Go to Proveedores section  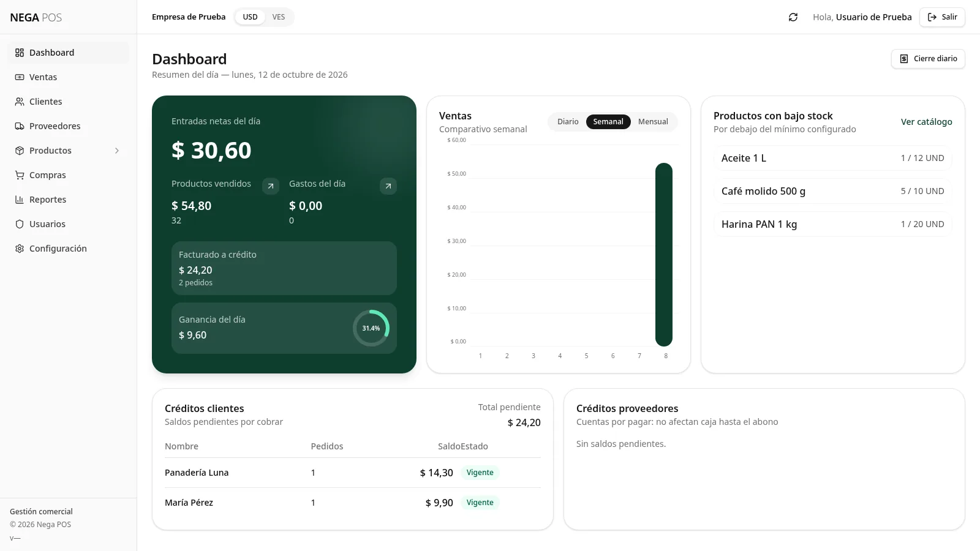(68, 126)
